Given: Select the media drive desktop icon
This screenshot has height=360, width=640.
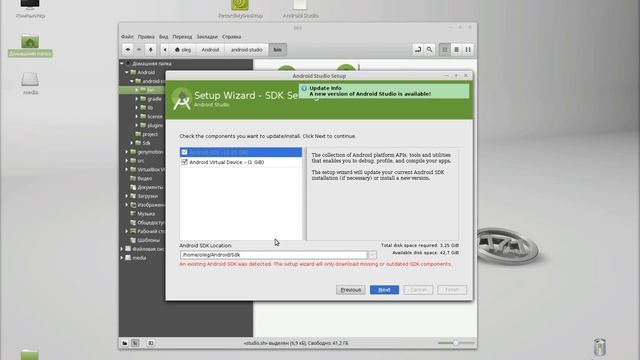Looking at the screenshot, I should (30, 83).
